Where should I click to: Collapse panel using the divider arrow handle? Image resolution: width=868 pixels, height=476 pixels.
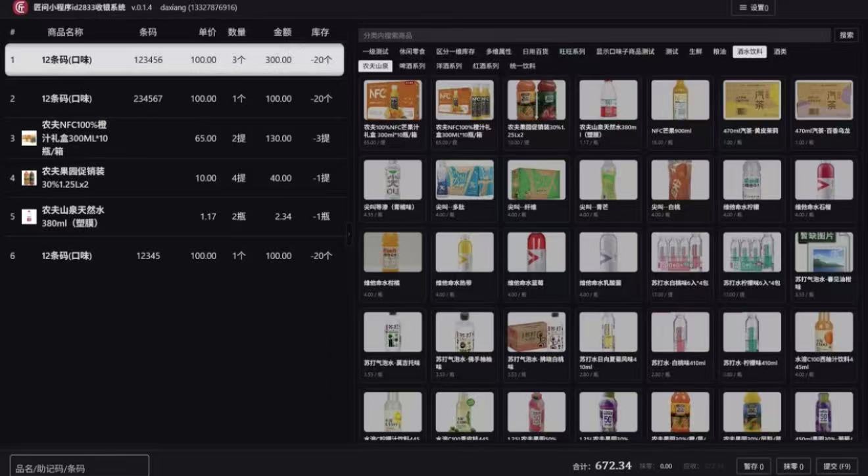[x=349, y=233]
